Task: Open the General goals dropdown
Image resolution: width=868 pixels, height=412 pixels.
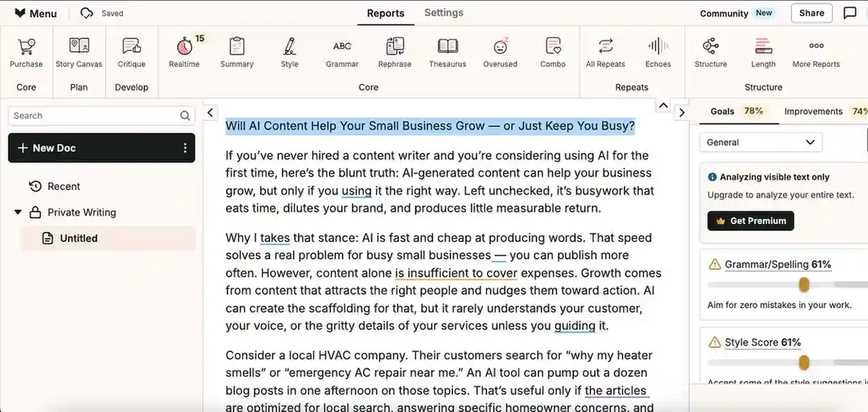Action: tap(761, 142)
